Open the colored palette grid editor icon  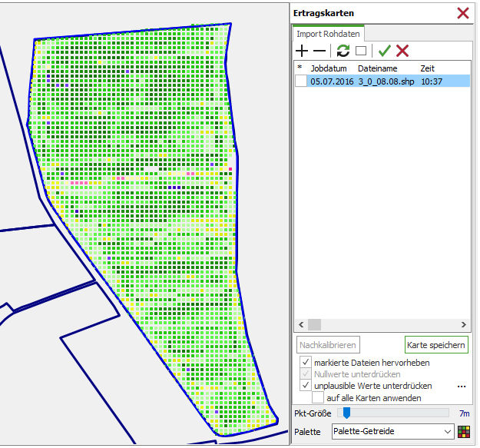[x=464, y=432]
